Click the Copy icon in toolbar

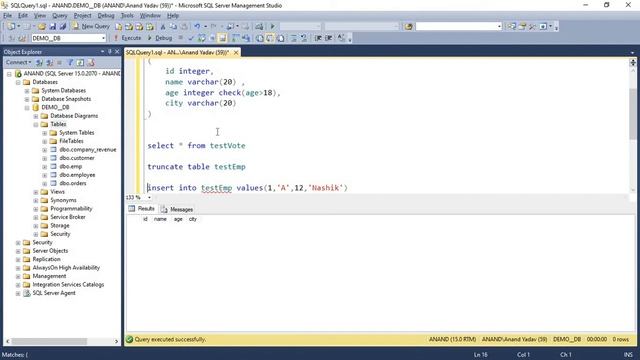pos(173,27)
